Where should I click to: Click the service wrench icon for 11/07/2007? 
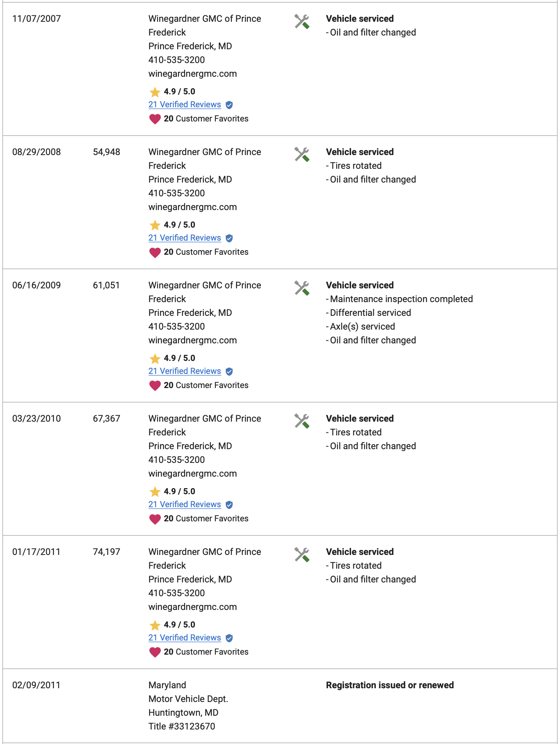(x=302, y=21)
